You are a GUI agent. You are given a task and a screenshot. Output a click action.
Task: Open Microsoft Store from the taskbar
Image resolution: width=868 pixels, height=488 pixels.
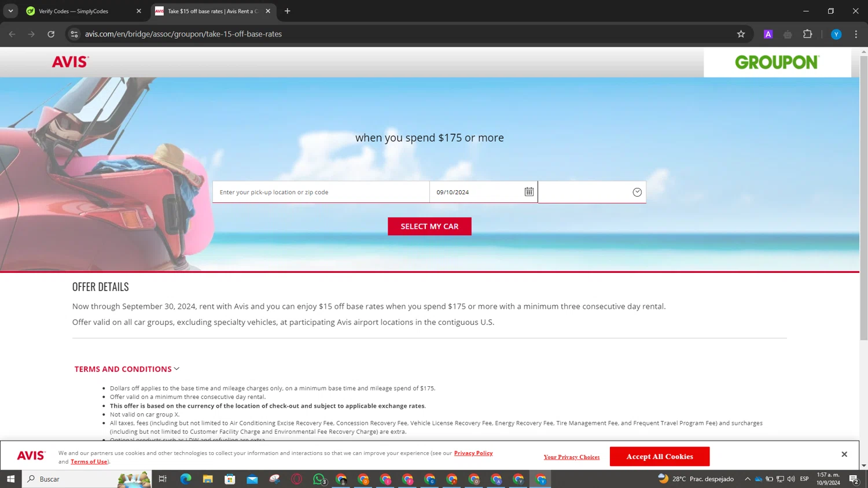coord(230,479)
